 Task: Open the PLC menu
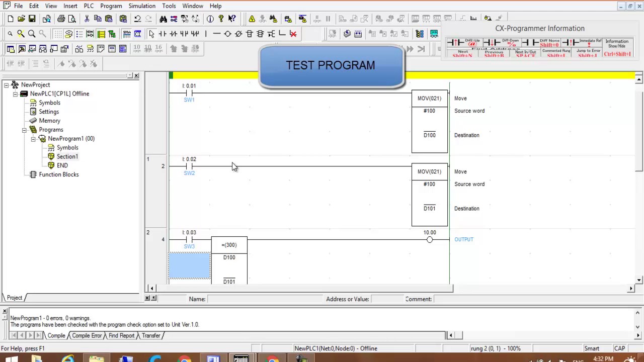point(89,6)
